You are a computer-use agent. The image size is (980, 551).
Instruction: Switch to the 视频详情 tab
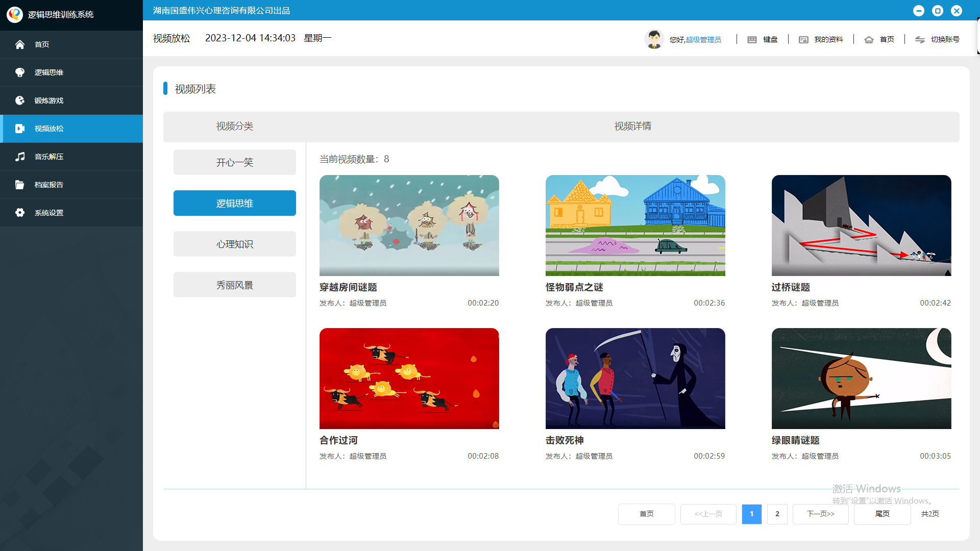(633, 127)
